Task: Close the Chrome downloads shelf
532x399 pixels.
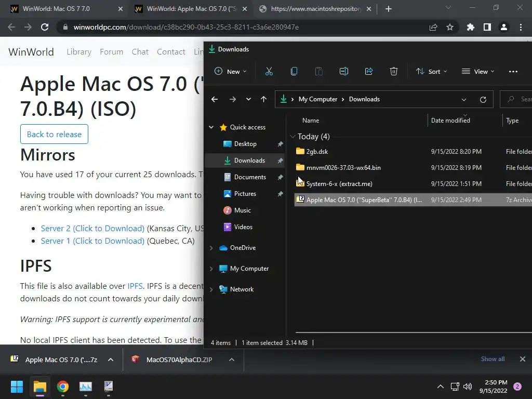Action: (x=523, y=359)
